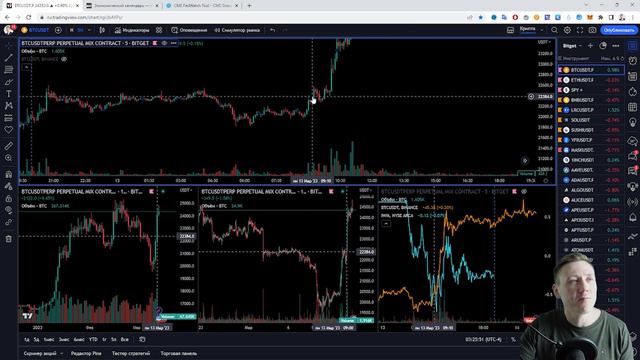640x360 pixels.
Task: Open the economic calendar panel icon
Action: tap(633, 107)
